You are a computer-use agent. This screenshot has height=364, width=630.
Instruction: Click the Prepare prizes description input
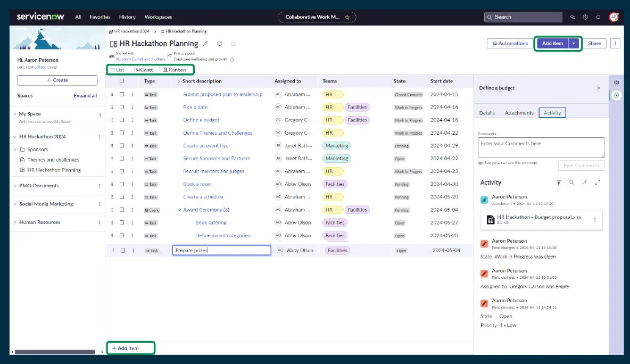coord(222,250)
